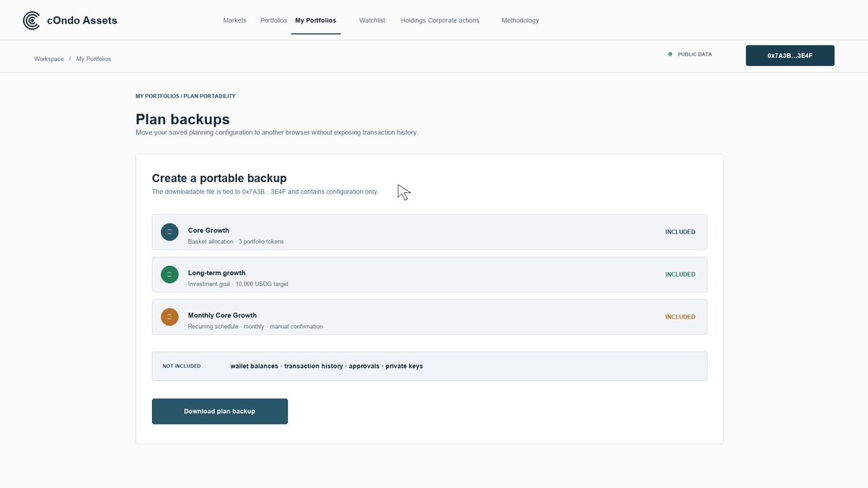Click the "Move your saved planning configuration" description
868x488 pixels.
277,133
